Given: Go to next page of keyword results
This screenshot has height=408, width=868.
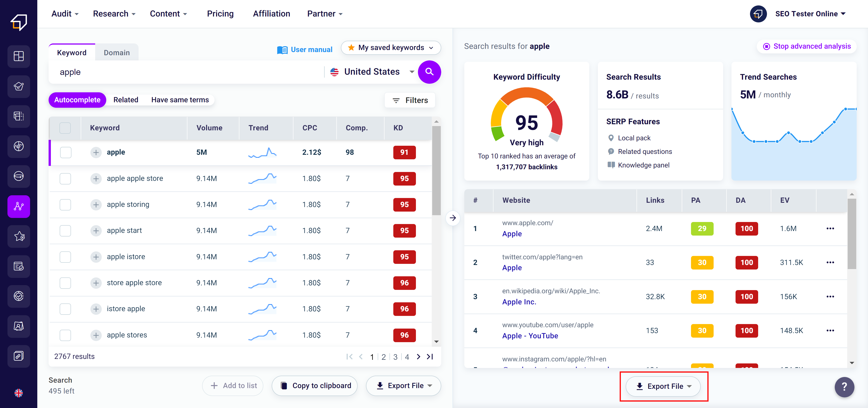Looking at the screenshot, I should tap(418, 357).
